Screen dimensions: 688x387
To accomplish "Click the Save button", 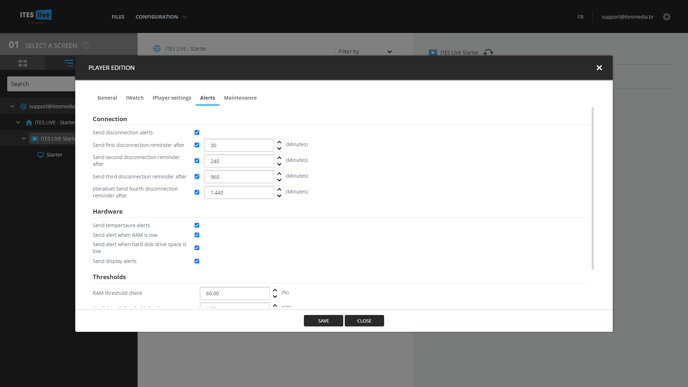I will pos(323,321).
